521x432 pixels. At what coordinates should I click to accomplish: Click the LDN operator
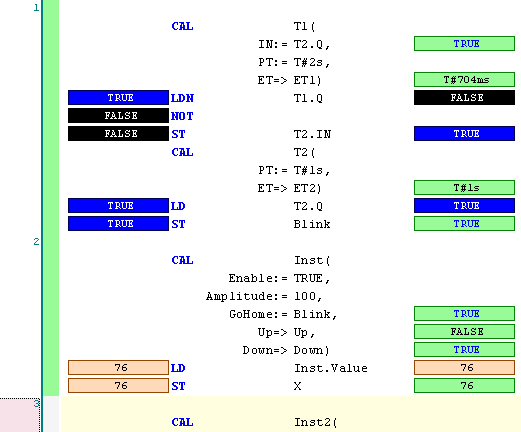coord(182,98)
